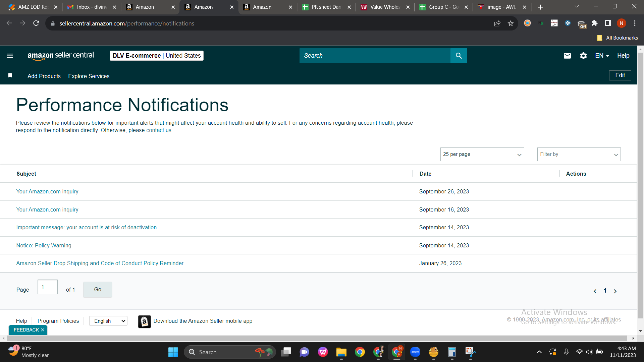Expand the 25 per page dropdown

[x=482, y=154]
